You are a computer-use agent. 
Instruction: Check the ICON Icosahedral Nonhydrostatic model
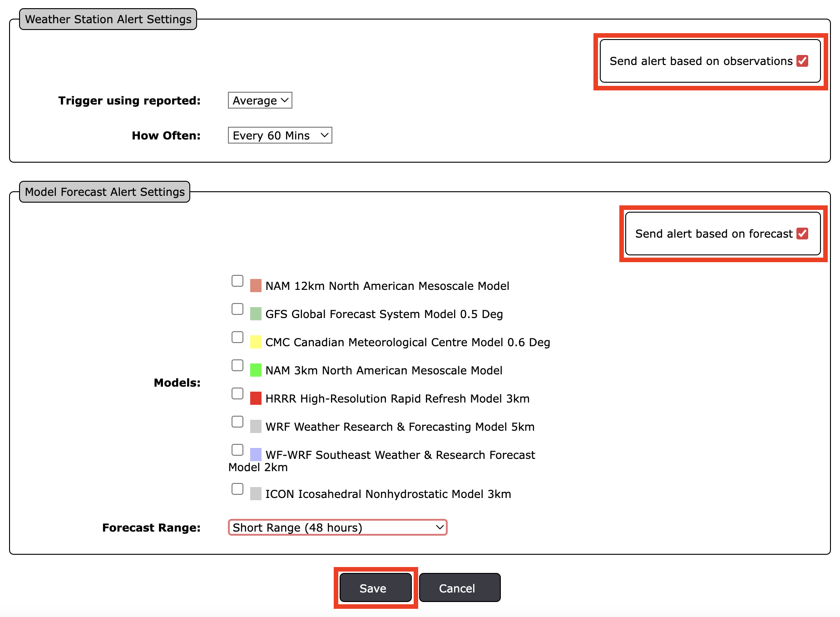tap(237, 489)
